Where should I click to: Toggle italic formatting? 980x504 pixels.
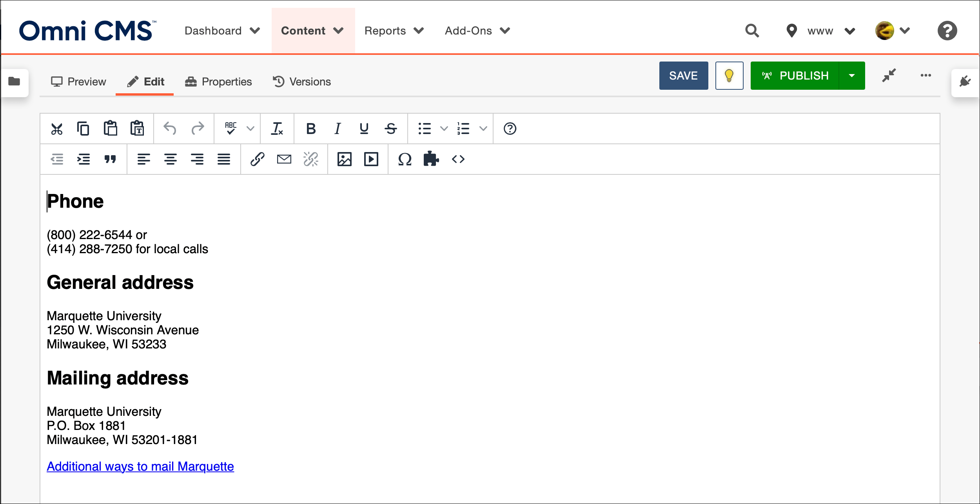338,129
